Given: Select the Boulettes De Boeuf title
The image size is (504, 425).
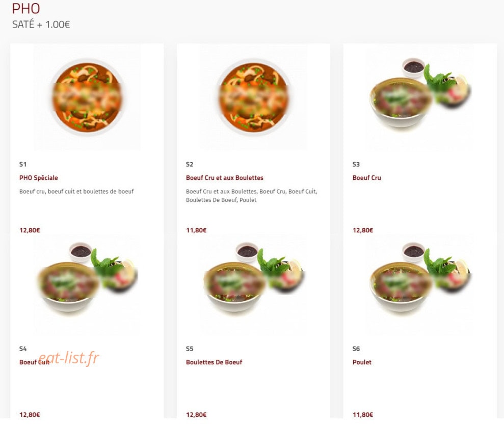Looking at the screenshot, I should click(x=214, y=362).
